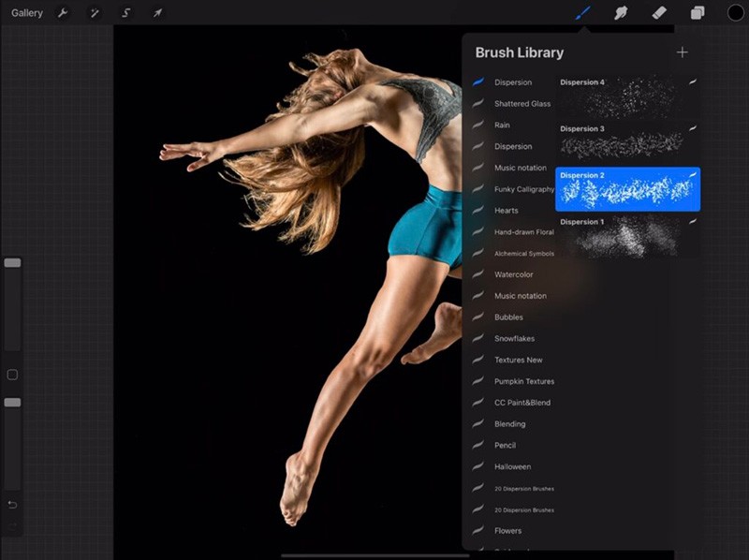The width and height of the screenshot is (749, 560).
Task: Activate the Transform arrow tool
Action: tap(157, 13)
